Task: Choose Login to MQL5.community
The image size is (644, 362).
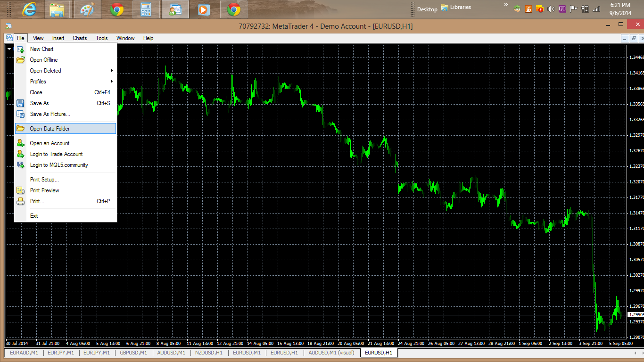Action: point(66,165)
